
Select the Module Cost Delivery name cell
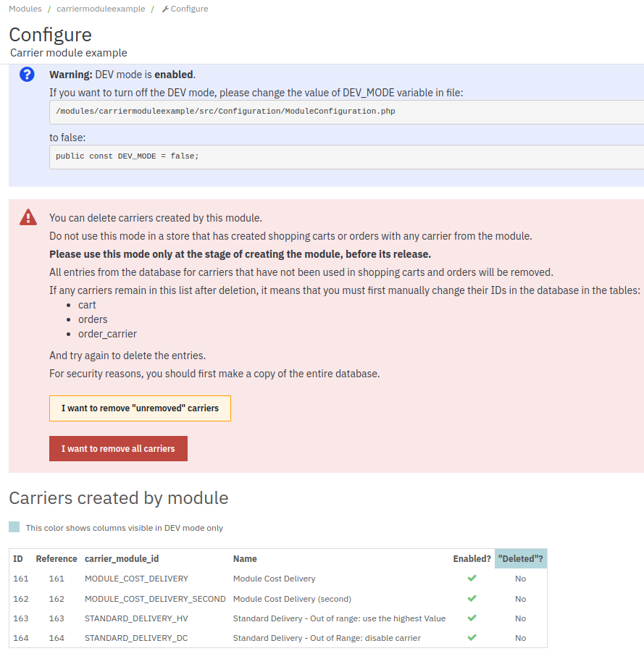pos(274,579)
